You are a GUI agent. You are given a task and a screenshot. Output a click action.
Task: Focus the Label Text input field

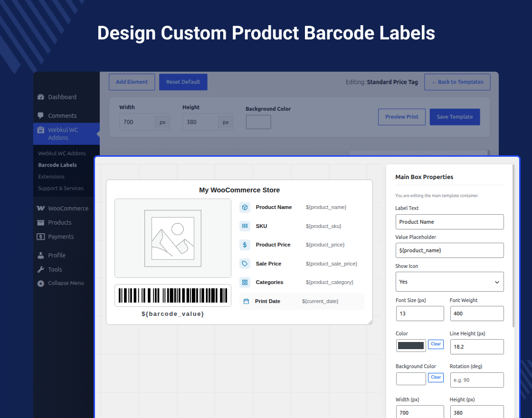click(449, 222)
